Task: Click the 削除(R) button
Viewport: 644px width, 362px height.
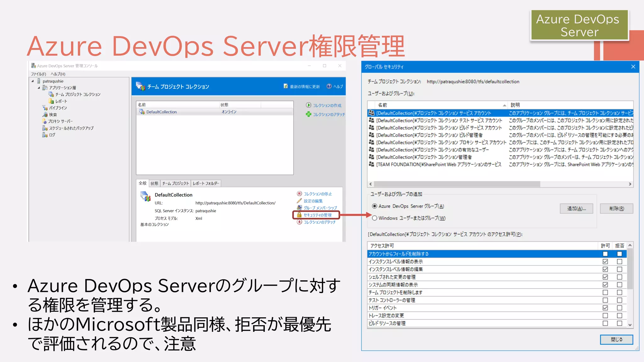Action: (616, 208)
